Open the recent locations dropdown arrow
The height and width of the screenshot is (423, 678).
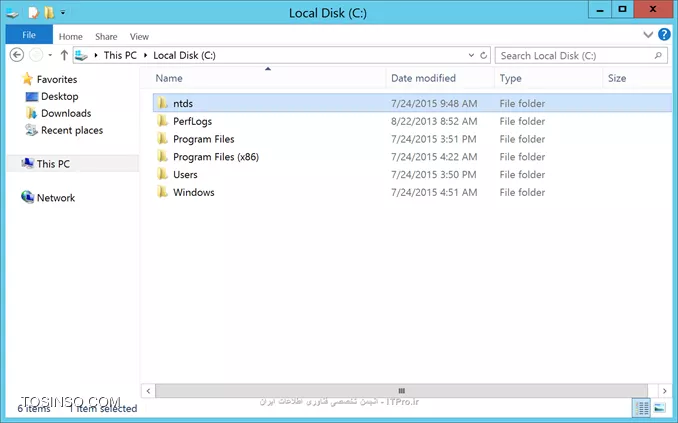click(x=50, y=55)
